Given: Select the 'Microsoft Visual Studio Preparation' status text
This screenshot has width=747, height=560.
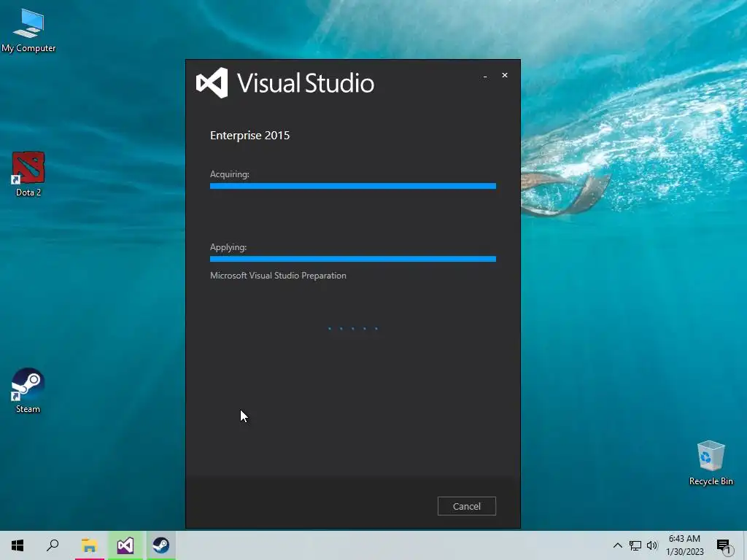Looking at the screenshot, I should tap(278, 276).
